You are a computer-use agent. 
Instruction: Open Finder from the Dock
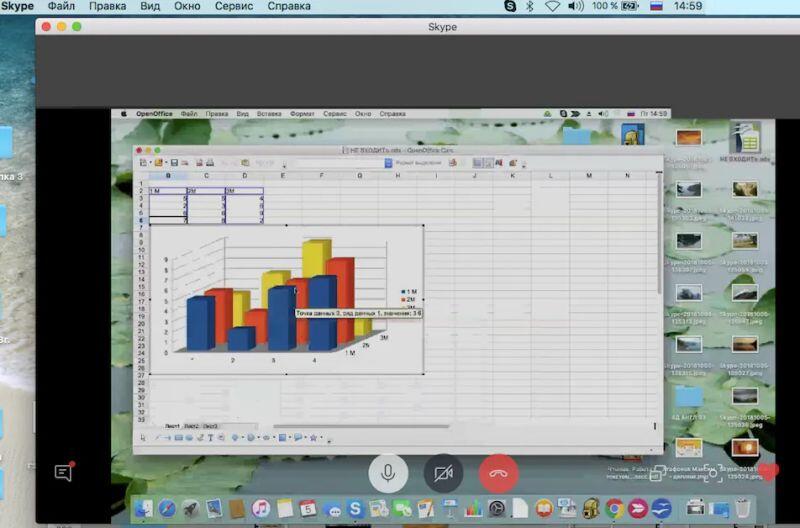click(144, 510)
